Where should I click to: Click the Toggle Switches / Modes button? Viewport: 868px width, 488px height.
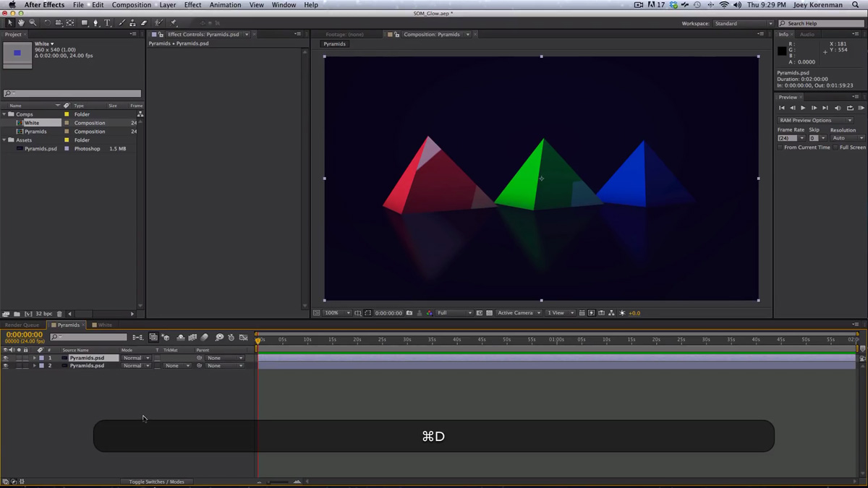pos(157,481)
